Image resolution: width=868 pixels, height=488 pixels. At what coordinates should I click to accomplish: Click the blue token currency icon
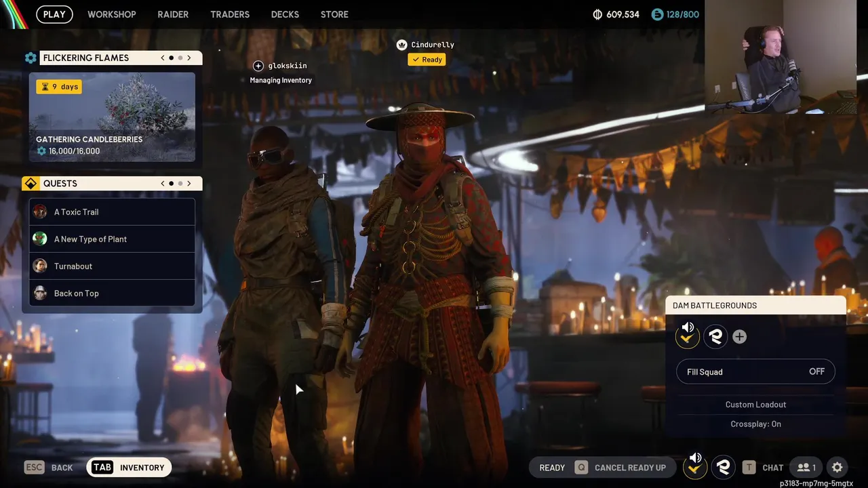coord(656,14)
